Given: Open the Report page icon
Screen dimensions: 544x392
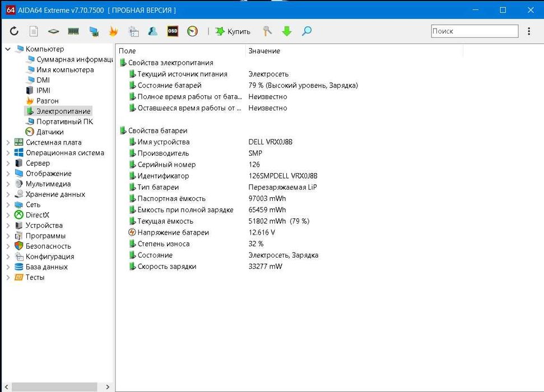Looking at the screenshot, I should pyautogui.click(x=34, y=31).
